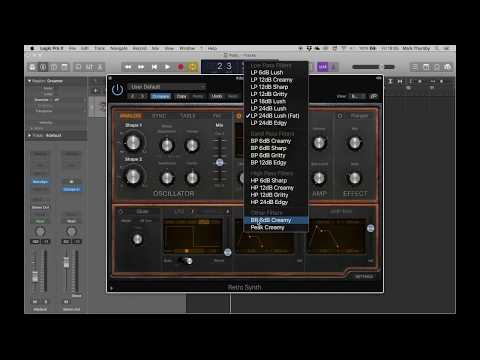This screenshot has height=360, width=480.
Task: Select the FM oscillator tab
Action: tap(217, 116)
